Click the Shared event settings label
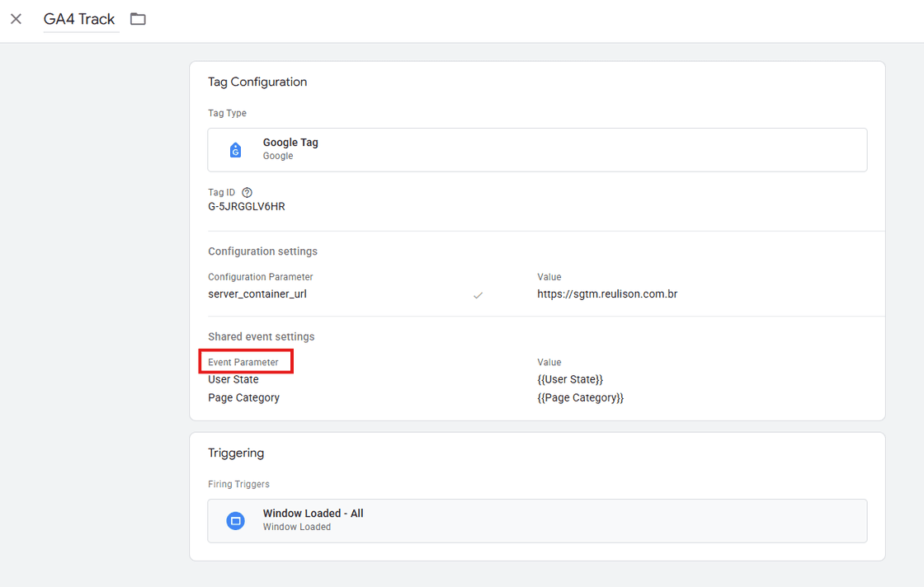This screenshot has width=924, height=587. click(x=262, y=336)
